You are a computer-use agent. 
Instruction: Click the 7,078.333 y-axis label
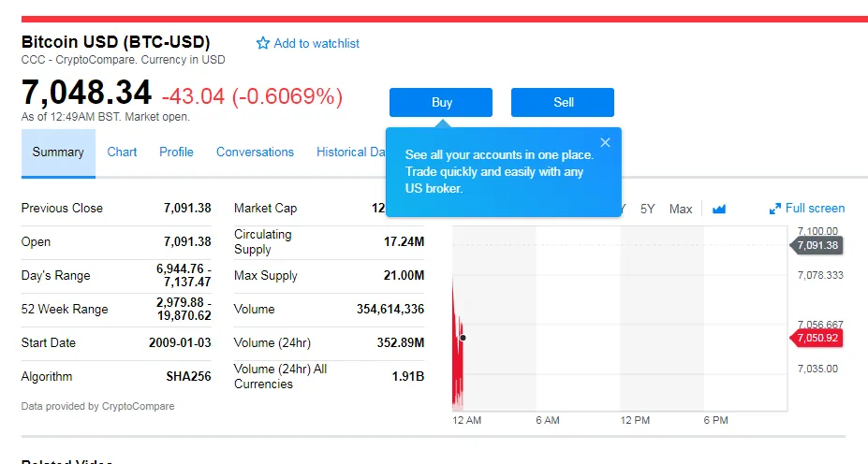820,275
